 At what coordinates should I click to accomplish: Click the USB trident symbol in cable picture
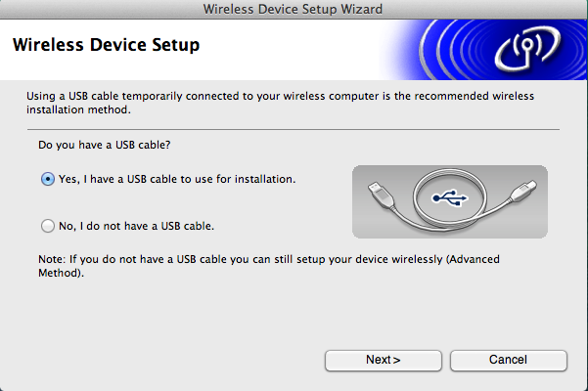[450, 197]
